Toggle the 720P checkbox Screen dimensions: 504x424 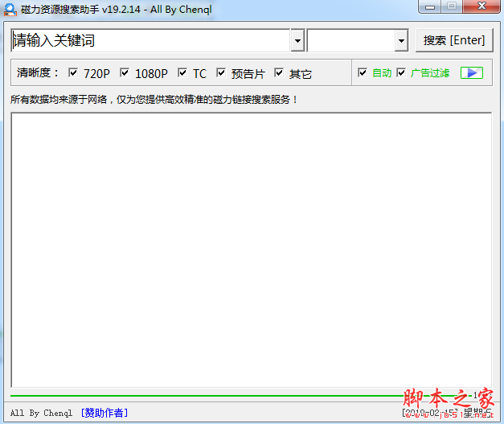[x=73, y=72]
